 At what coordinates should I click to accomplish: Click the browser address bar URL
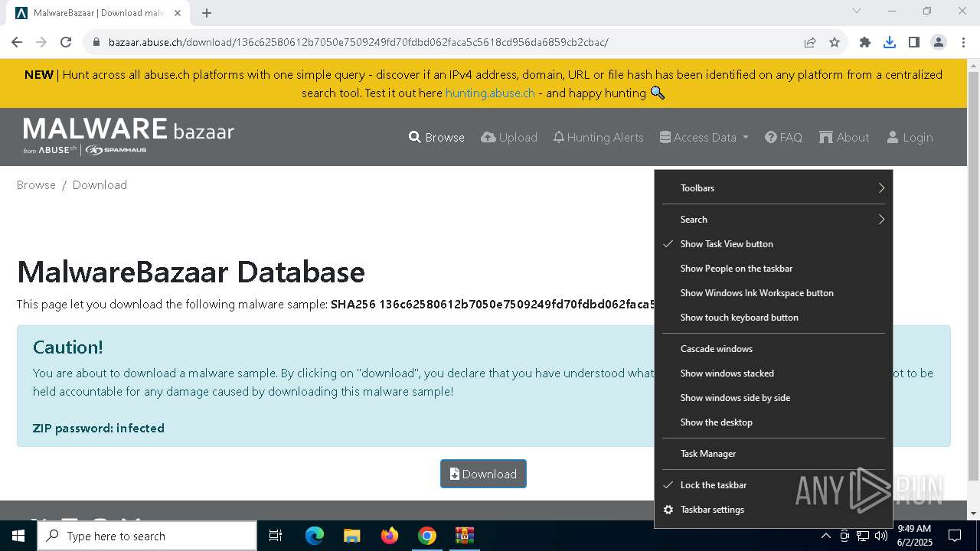pos(358,42)
